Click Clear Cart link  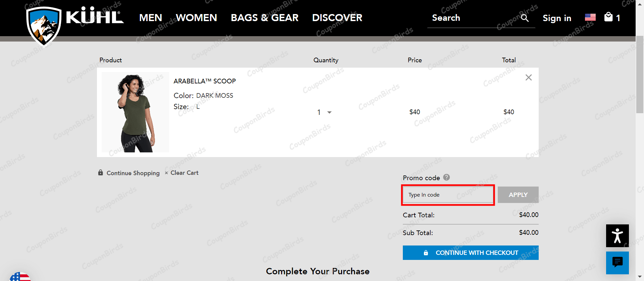click(x=184, y=172)
